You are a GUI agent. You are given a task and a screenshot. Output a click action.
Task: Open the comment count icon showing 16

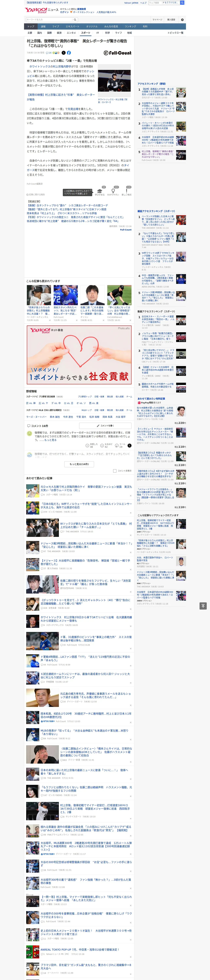coord(49,53)
